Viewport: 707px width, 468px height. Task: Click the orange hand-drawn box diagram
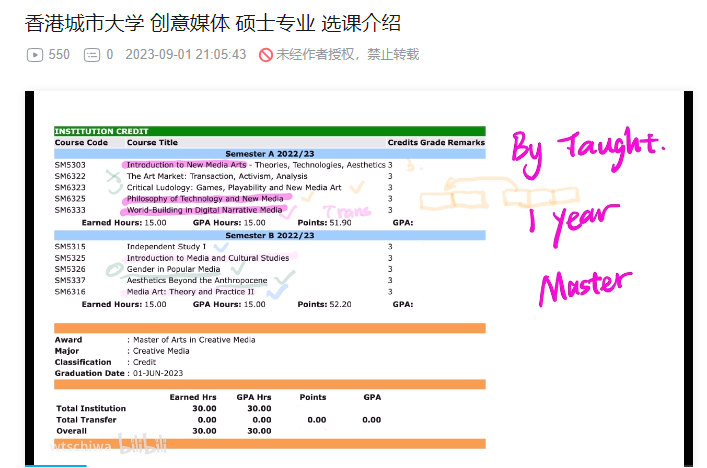[470, 190]
